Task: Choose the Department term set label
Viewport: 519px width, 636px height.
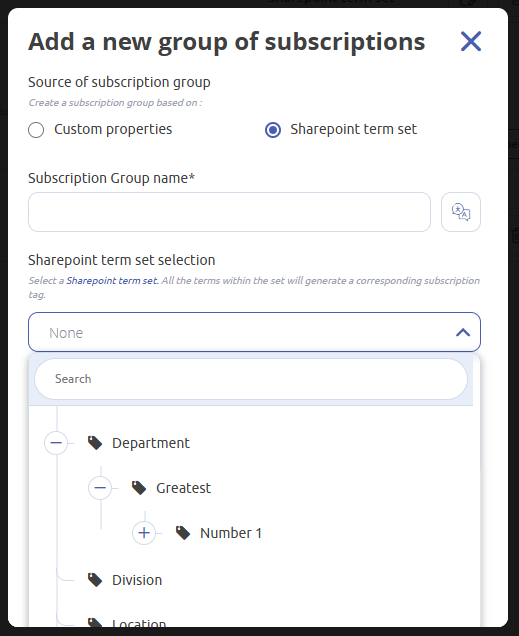Action: tap(151, 443)
